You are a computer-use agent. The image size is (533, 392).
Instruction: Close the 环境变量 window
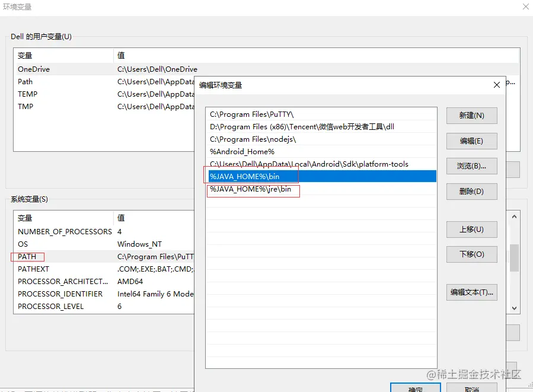(x=525, y=7)
